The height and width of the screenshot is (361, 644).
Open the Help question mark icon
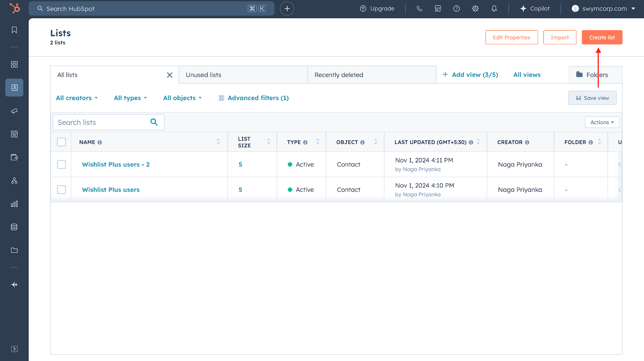456,8
